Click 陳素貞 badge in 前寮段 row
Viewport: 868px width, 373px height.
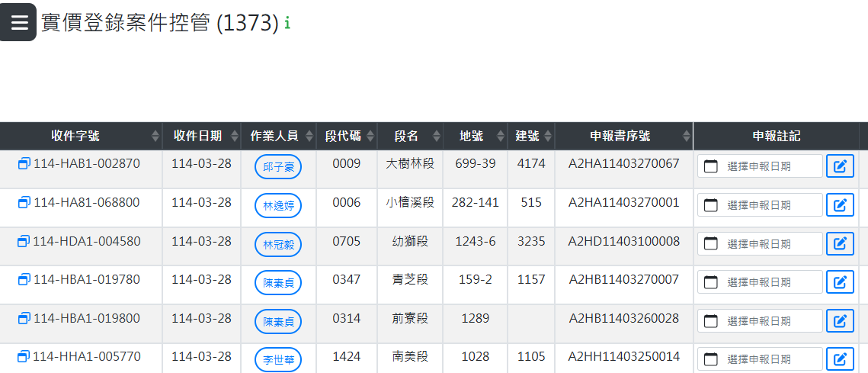[278, 321]
